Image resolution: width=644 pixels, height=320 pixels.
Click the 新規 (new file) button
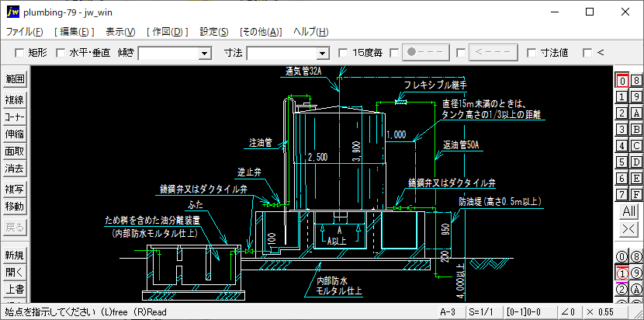click(15, 256)
